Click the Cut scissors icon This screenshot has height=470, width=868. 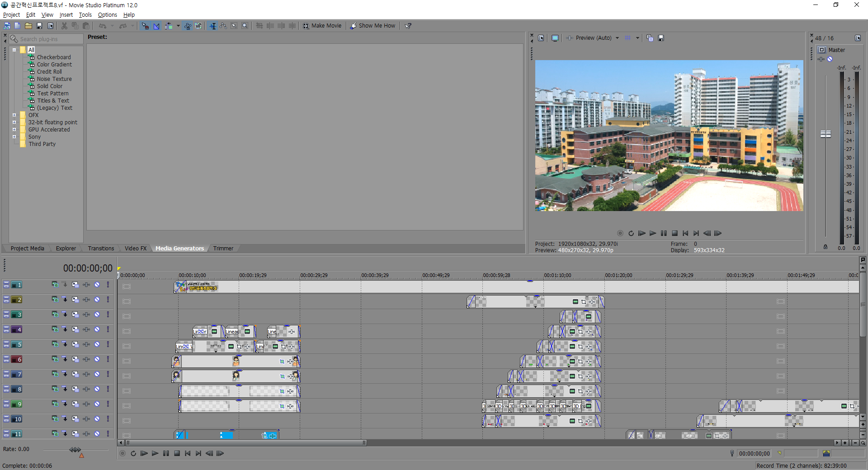point(64,26)
